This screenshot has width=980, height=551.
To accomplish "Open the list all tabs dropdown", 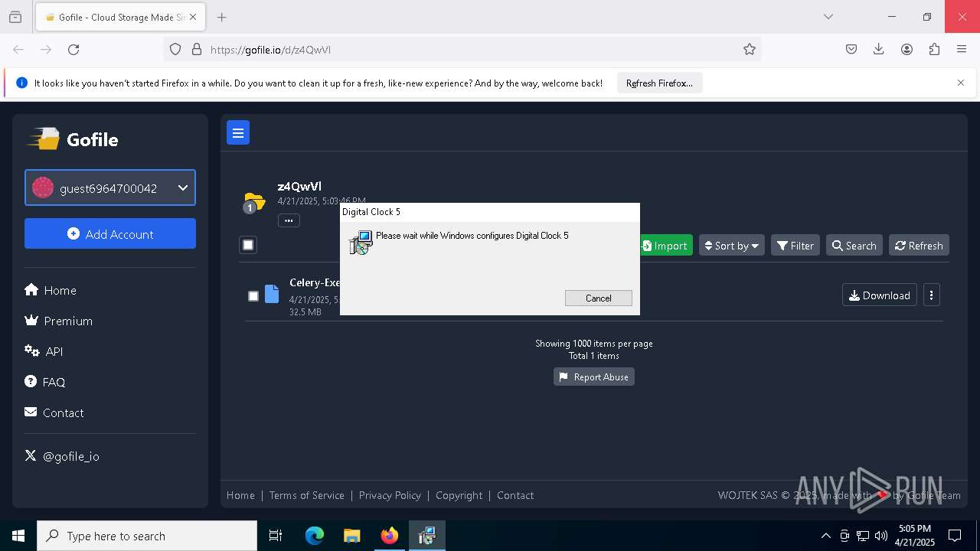I will tap(828, 17).
